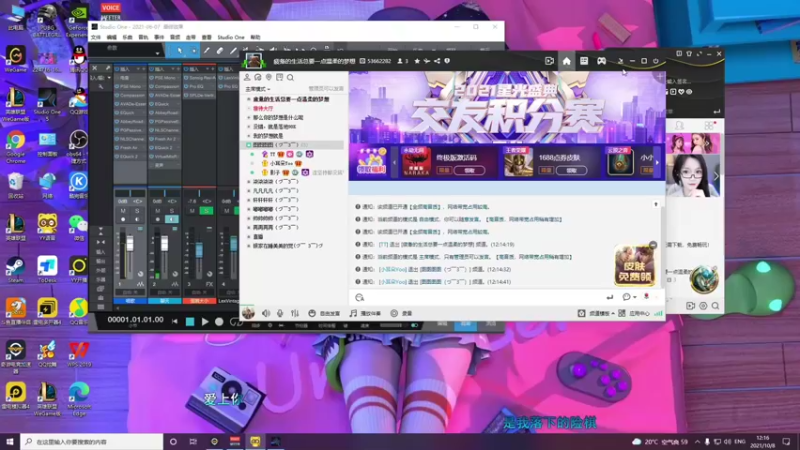Click the star favorite icon in YY header
The height and width of the screenshot is (450, 800).
417,61
